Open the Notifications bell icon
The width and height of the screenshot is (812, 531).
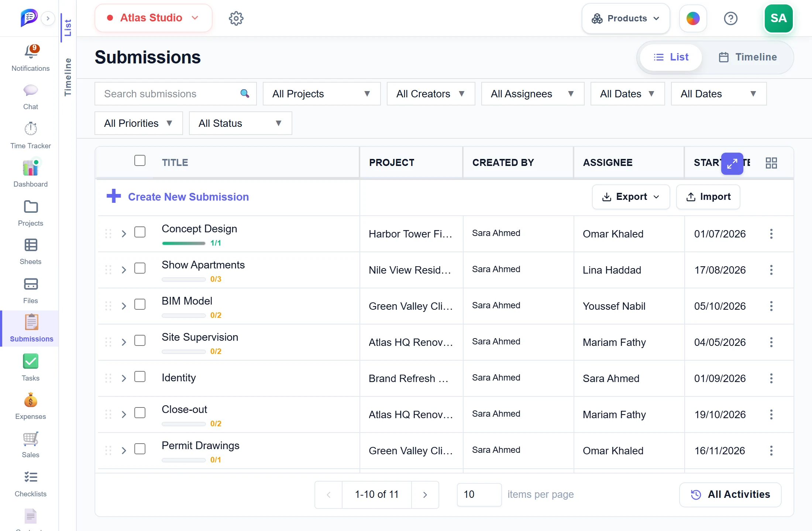(x=31, y=52)
